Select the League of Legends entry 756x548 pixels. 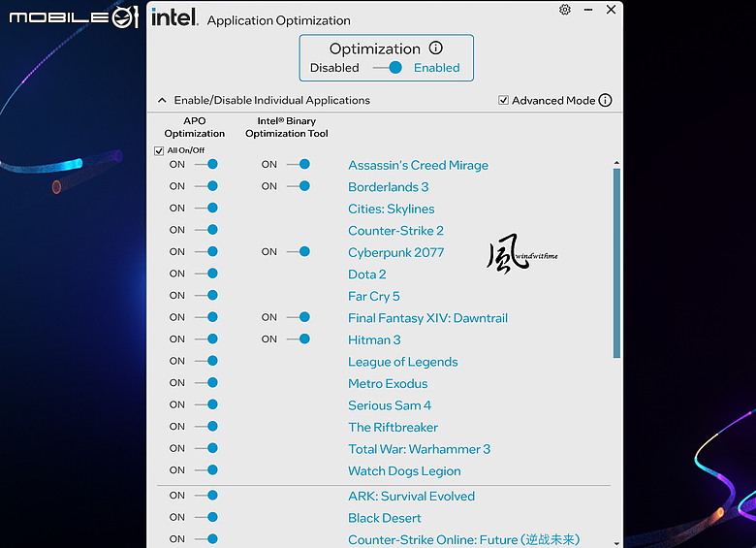(x=402, y=362)
